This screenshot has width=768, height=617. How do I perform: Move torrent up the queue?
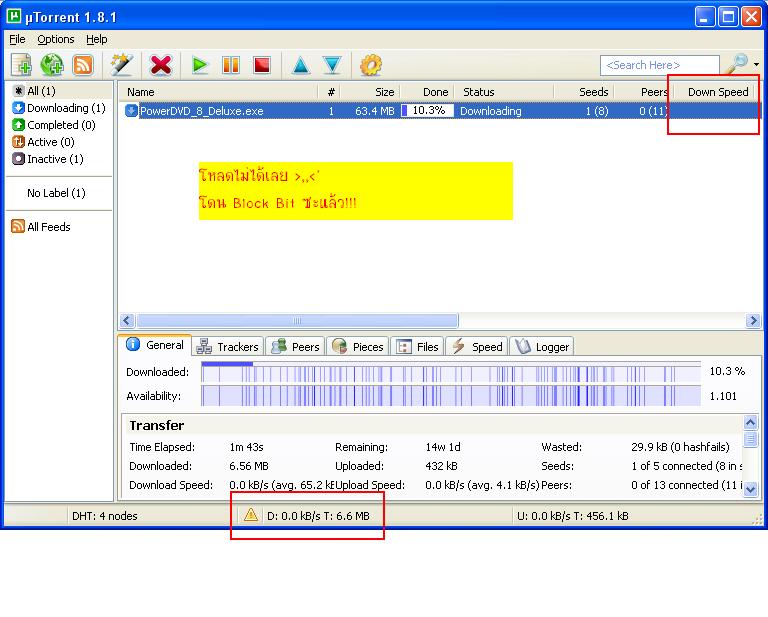point(301,65)
